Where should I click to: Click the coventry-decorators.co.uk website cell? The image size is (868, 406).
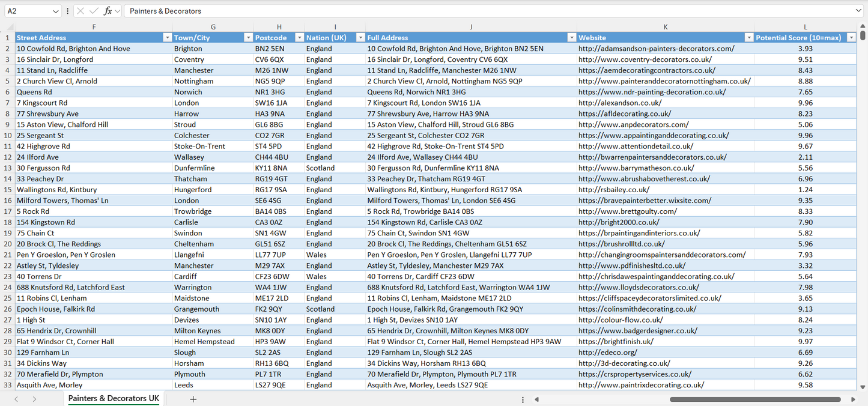point(645,59)
